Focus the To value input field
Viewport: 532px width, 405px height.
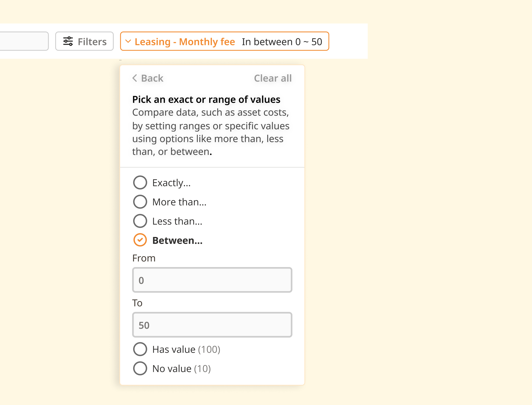coord(212,325)
